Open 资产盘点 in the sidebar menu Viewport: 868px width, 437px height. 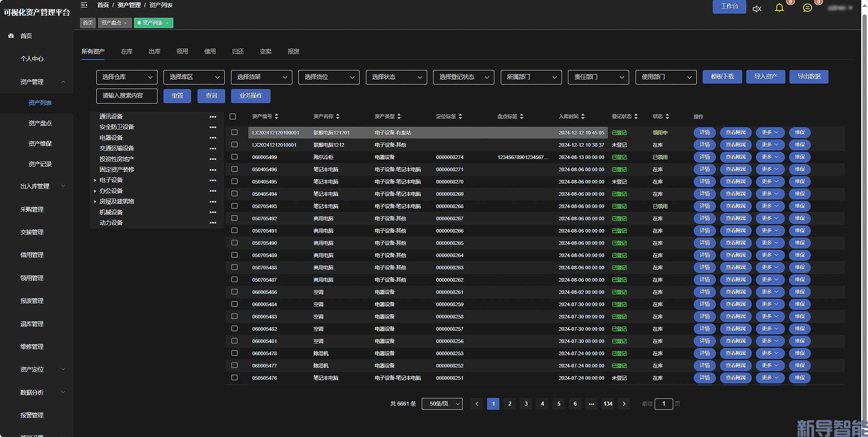tap(40, 123)
